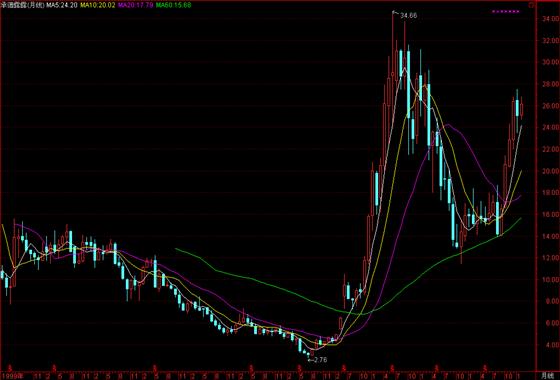Click the purple dotted line indicator at top

(x=506, y=11)
